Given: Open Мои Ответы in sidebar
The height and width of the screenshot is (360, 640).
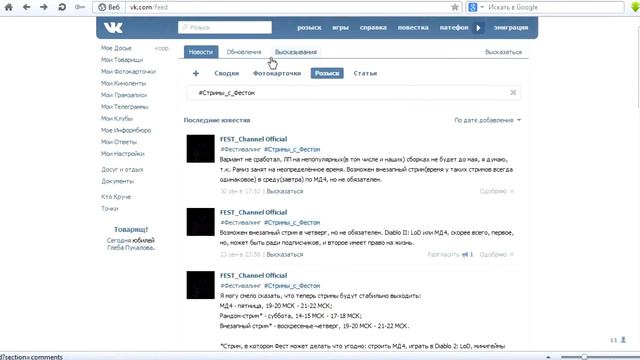Looking at the screenshot, I should pyautogui.click(x=119, y=142).
